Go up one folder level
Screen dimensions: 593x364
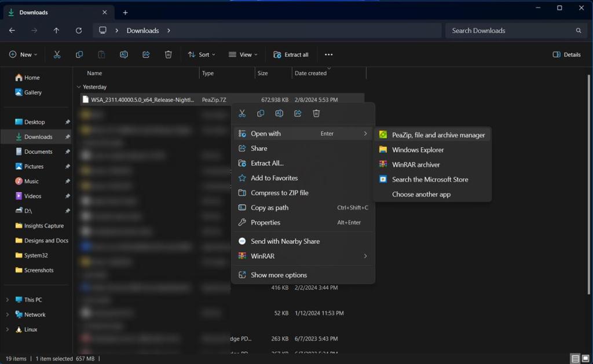[x=56, y=31]
